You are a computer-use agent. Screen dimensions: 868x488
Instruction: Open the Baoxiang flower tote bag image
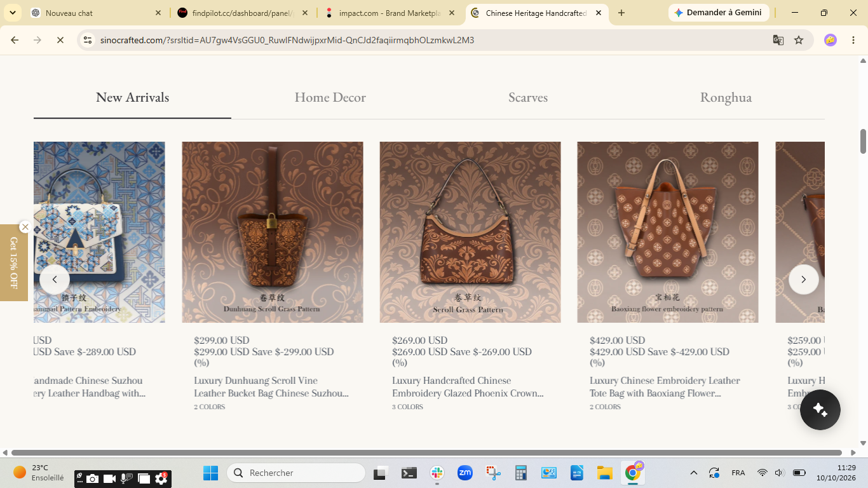[x=668, y=232]
